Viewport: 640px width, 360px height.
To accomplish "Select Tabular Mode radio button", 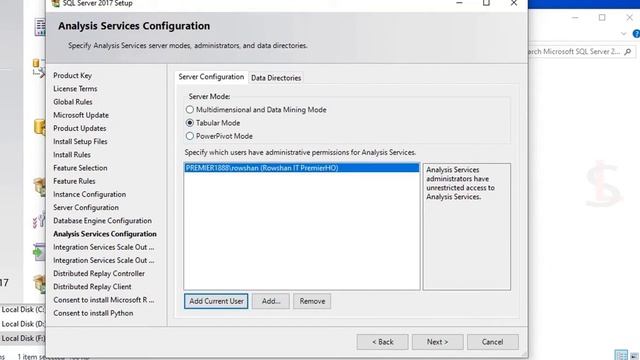I will click(190, 123).
